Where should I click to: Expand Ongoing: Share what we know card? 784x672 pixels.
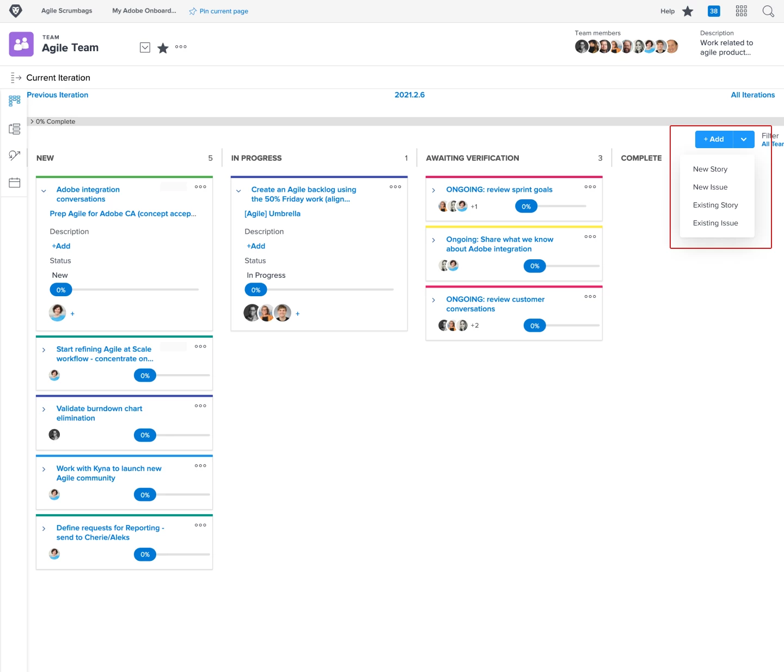[433, 240]
